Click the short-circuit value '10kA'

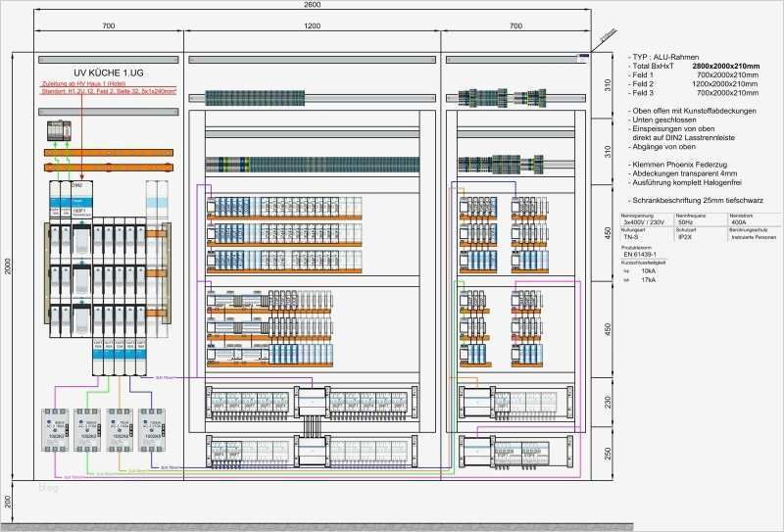(649, 271)
